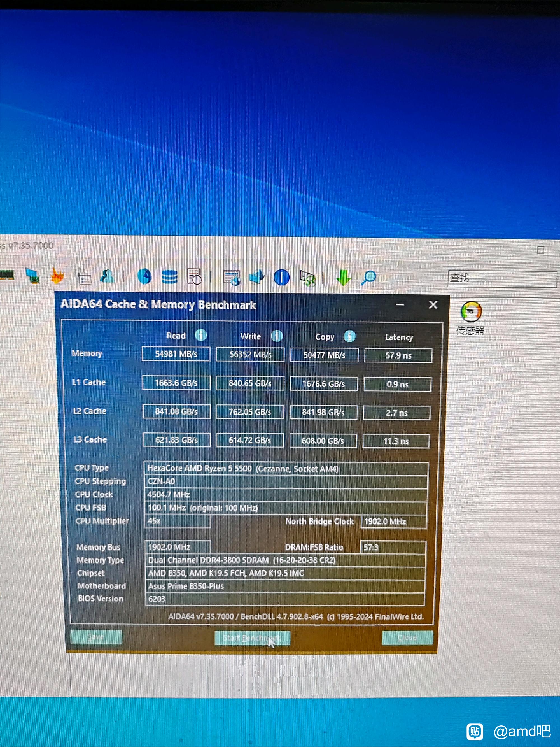560x747 pixels.
Task: Click the L2 Cache latency 2.7 ns
Action: coord(397,413)
